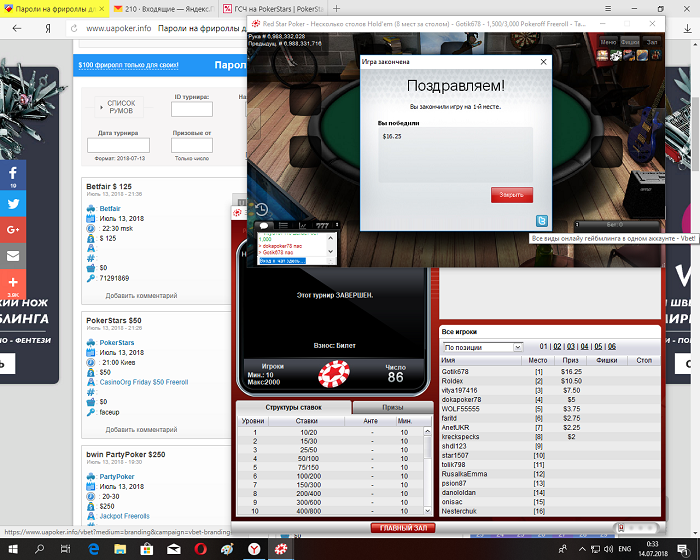Open browser downloads arrow icon
Screen dimensions: 700x560
coord(688,28)
